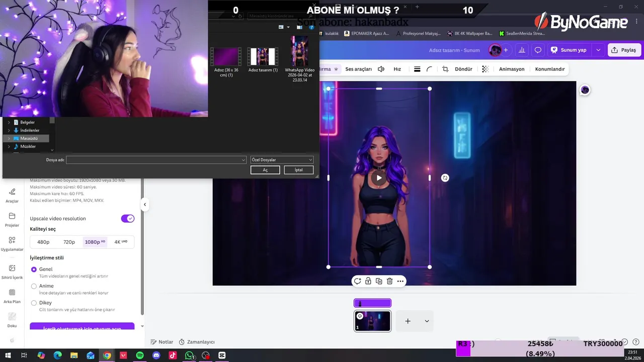Expand İndirilenler folder in tree

[9, 130]
